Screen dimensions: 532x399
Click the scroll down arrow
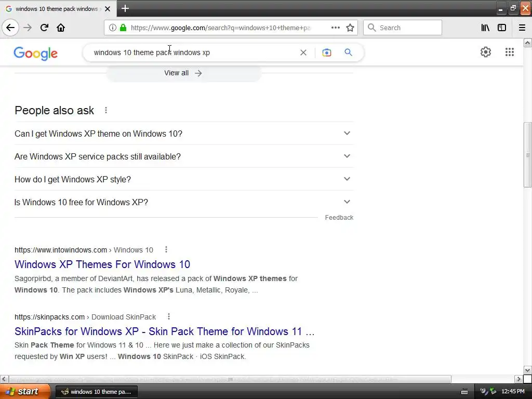528,370
